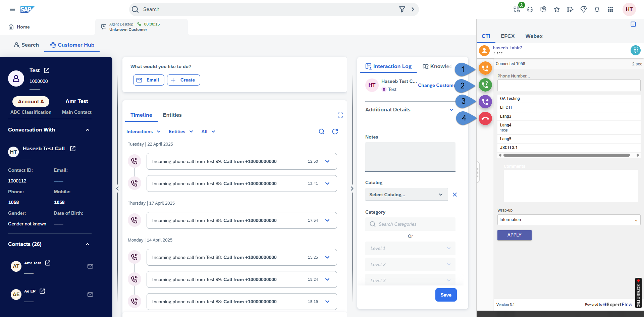Expand timeline to full screen
The height and width of the screenshot is (317, 644).
tap(340, 115)
